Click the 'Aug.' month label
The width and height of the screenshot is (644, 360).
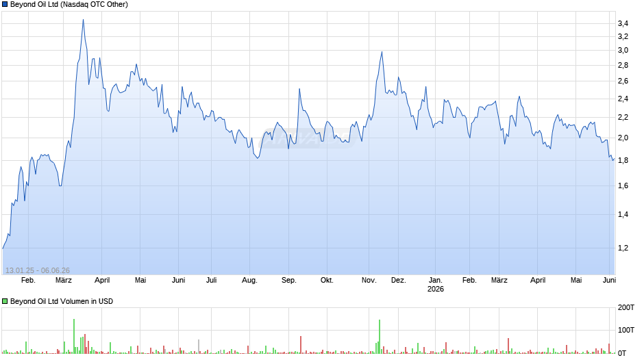(x=249, y=281)
